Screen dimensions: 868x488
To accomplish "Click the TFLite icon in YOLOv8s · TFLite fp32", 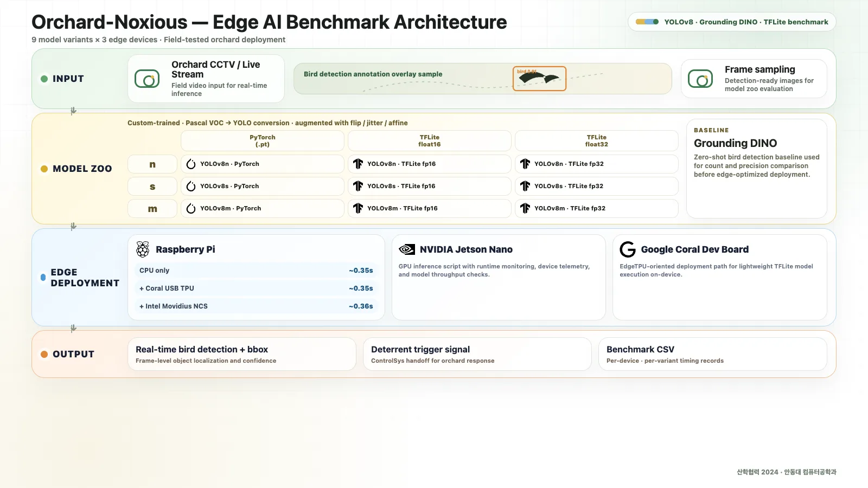I will (x=525, y=186).
